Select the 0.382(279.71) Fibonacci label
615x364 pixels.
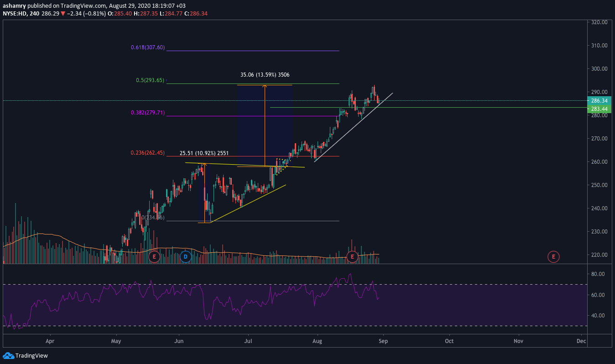147,113
